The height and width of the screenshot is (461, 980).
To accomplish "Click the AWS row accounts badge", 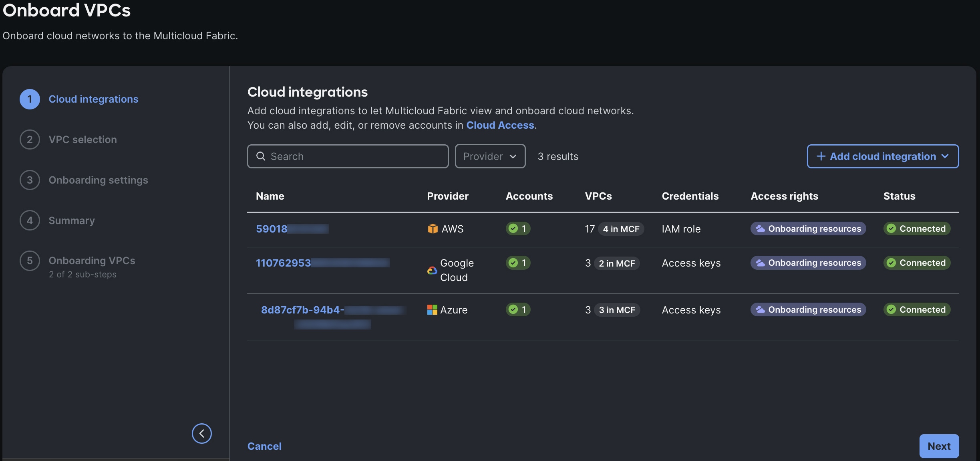I will [518, 228].
